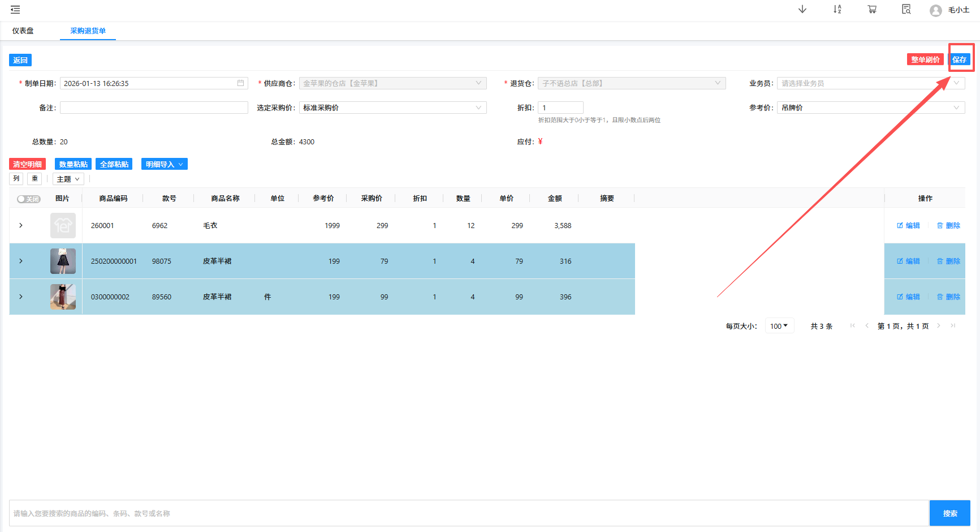Open the shopping cart icon
Image resolution: width=980 pixels, height=532 pixels.
click(872, 10)
